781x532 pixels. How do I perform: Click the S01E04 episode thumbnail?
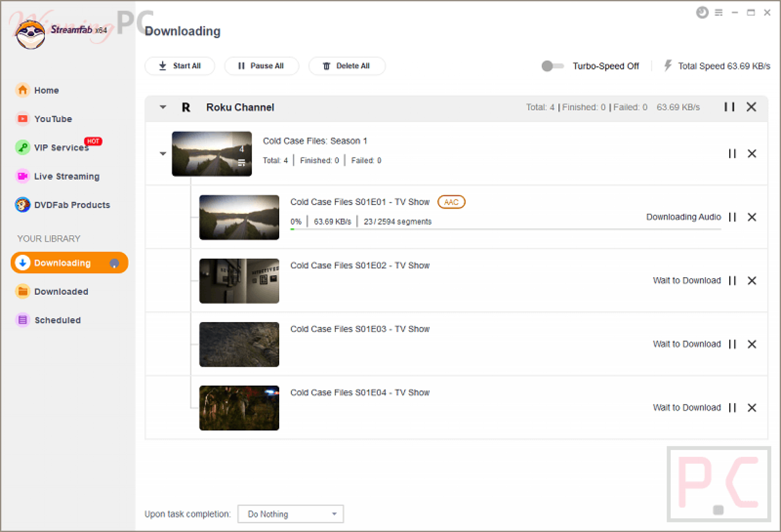[239, 408]
